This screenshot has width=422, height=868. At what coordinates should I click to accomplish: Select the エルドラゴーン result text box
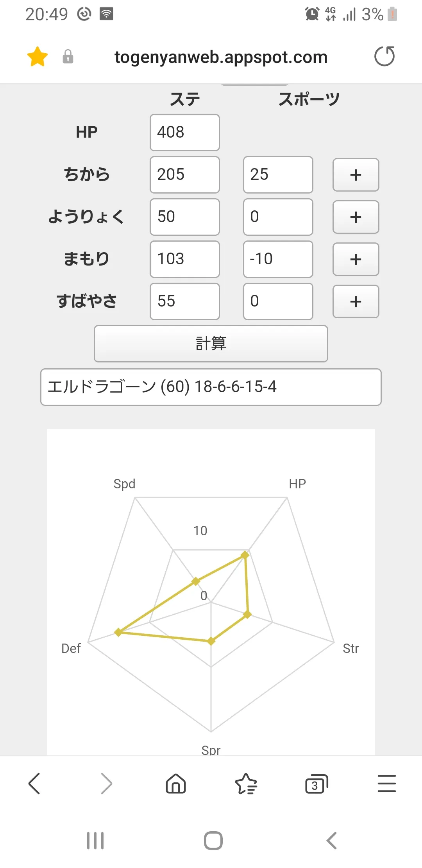[x=211, y=387]
